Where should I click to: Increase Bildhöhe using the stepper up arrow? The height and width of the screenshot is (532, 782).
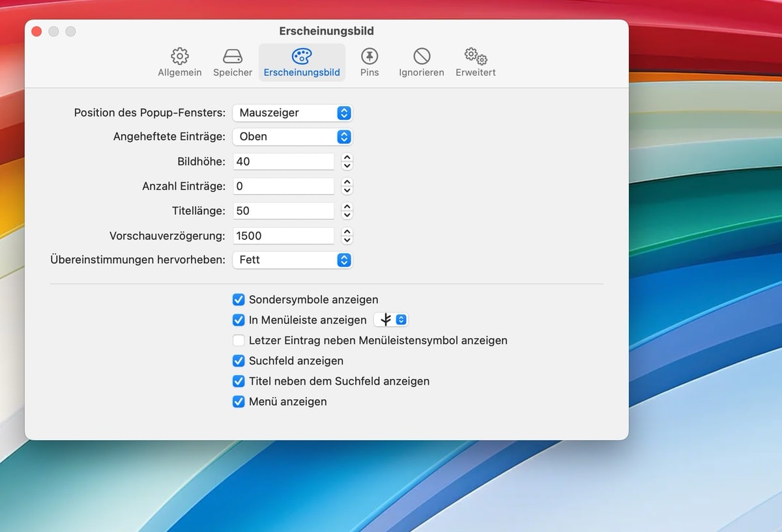point(347,158)
